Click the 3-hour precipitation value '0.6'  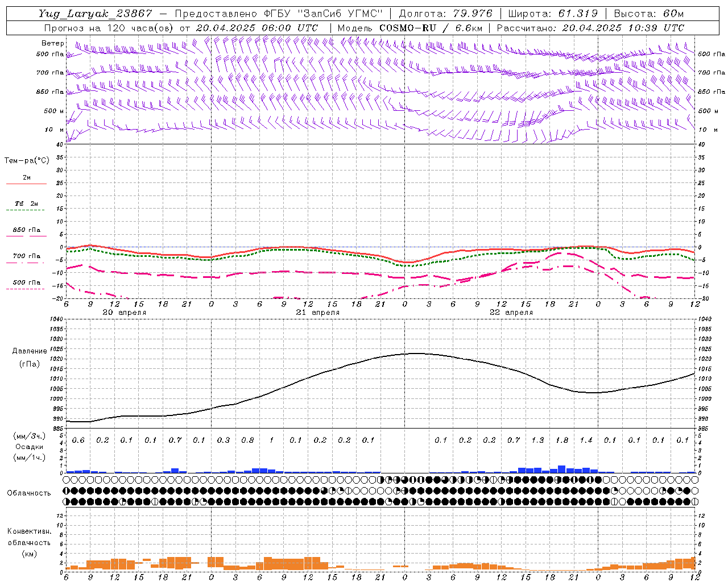tap(78, 440)
